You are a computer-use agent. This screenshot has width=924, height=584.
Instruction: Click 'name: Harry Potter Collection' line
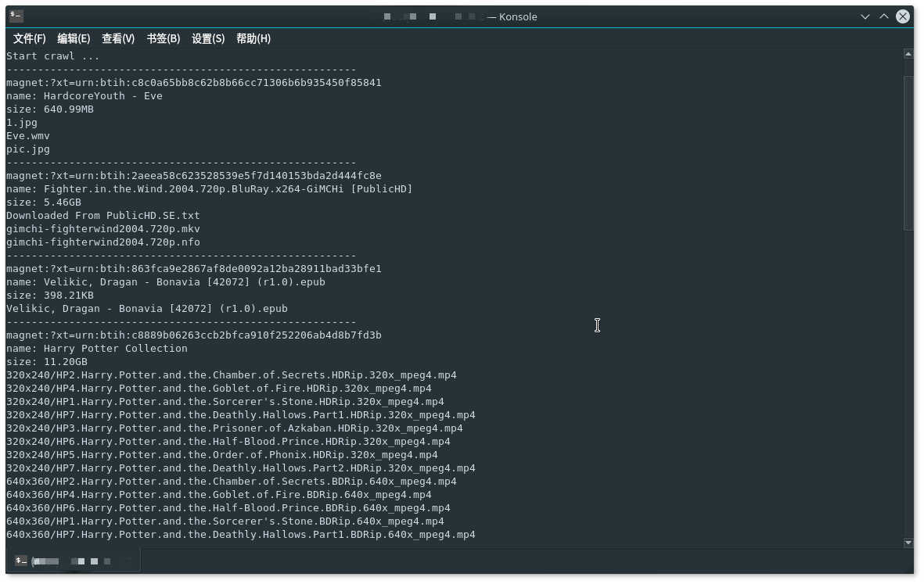[x=97, y=349]
